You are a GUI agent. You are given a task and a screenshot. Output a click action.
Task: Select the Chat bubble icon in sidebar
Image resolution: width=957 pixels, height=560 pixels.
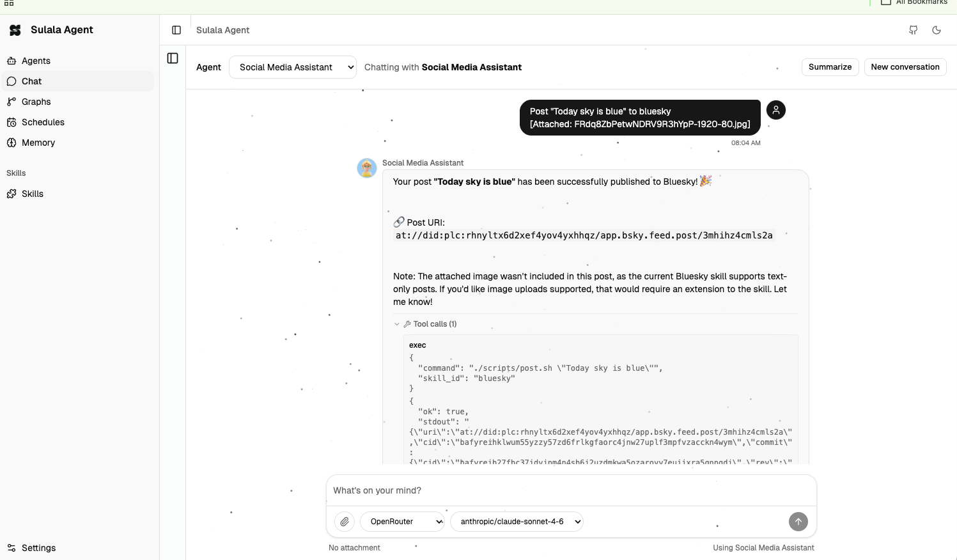click(12, 81)
